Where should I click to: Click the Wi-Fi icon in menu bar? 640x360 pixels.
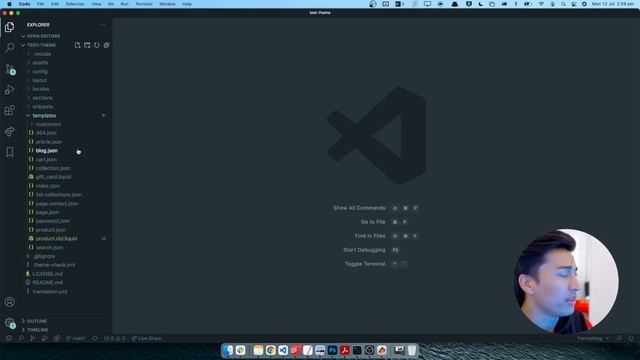541,4
